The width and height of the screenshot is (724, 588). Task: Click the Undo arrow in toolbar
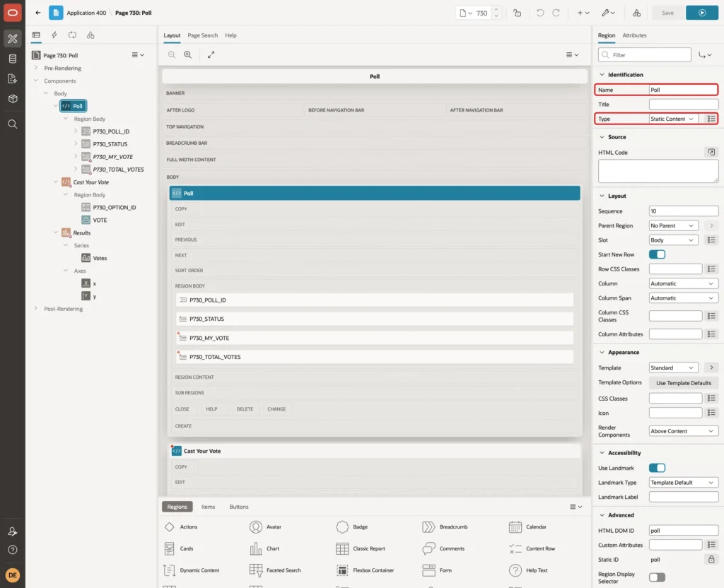539,13
